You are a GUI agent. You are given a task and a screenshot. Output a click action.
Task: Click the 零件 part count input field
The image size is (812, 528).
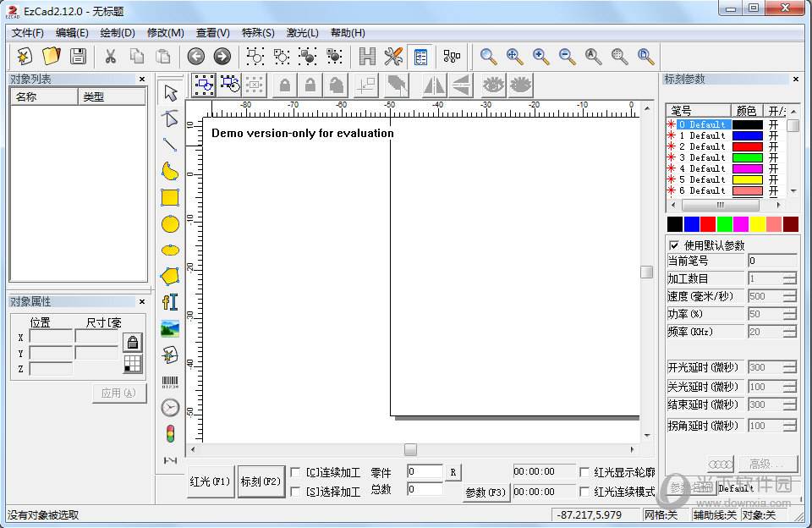[425, 472]
